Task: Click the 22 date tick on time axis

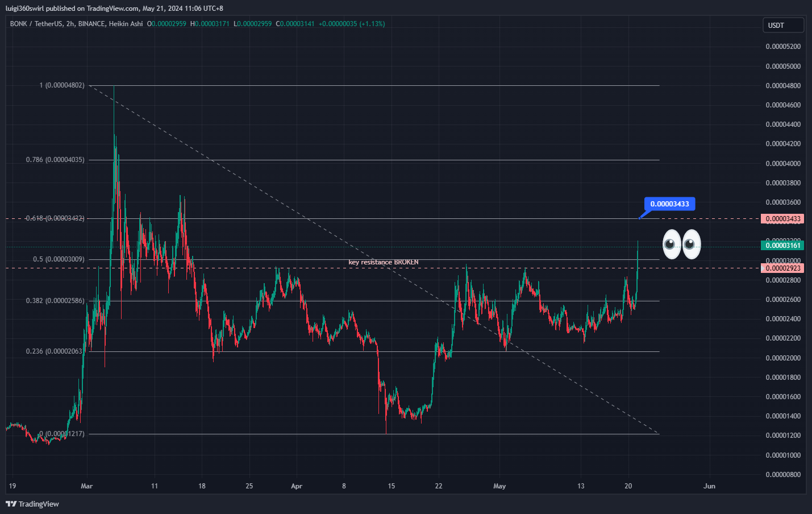Action: (x=439, y=486)
